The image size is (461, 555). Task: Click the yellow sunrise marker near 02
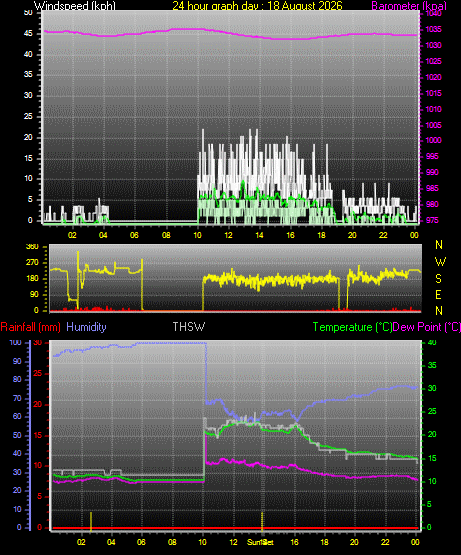coord(91,521)
